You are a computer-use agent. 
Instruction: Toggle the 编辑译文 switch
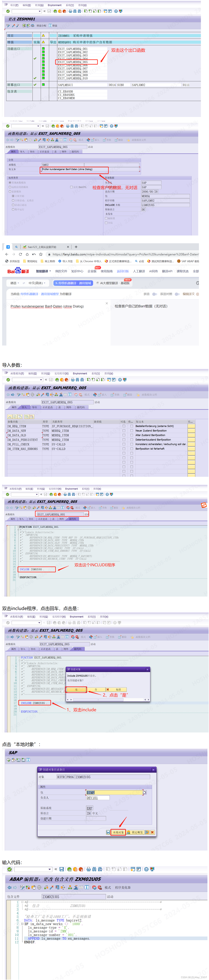pos(198,294)
